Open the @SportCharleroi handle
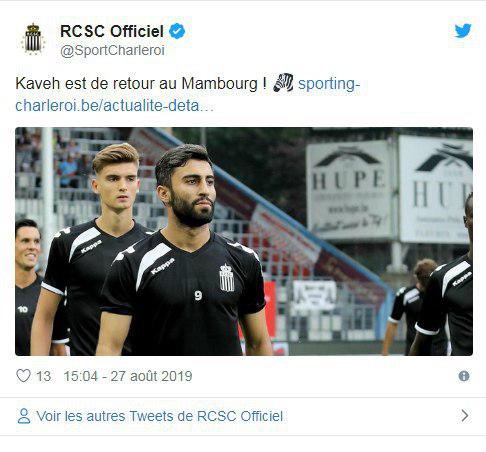Image resolution: width=486 pixels, height=452 pixels. 112,51
